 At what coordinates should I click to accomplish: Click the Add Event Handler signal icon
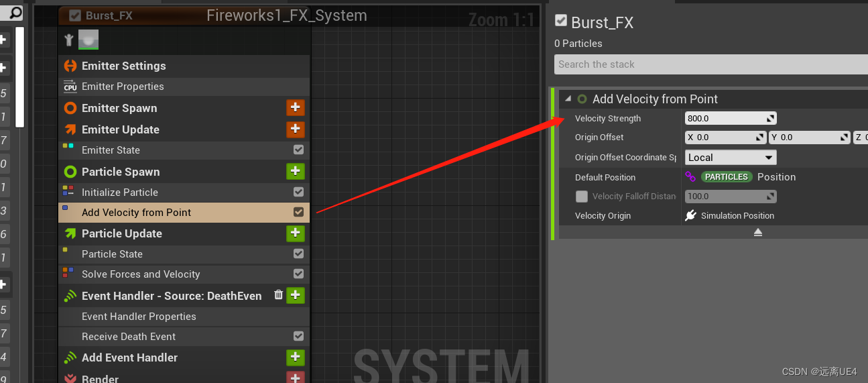[x=70, y=358]
